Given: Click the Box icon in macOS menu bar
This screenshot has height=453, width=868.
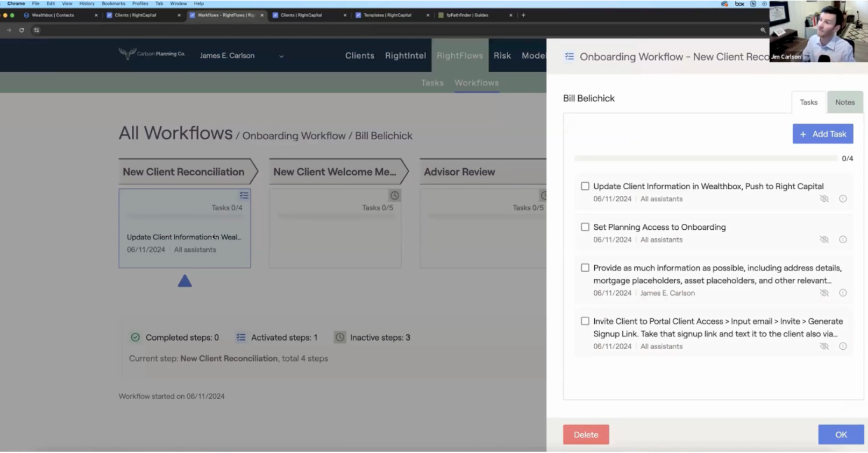Looking at the screenshot, I should [739, 4].
